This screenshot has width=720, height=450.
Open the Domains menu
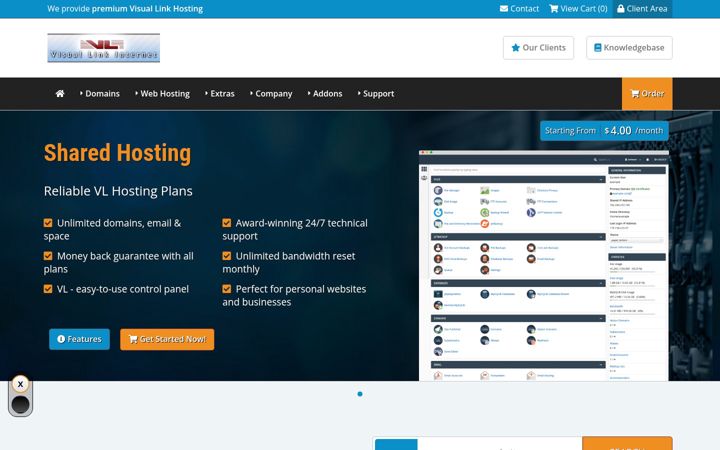click(100, 94)
